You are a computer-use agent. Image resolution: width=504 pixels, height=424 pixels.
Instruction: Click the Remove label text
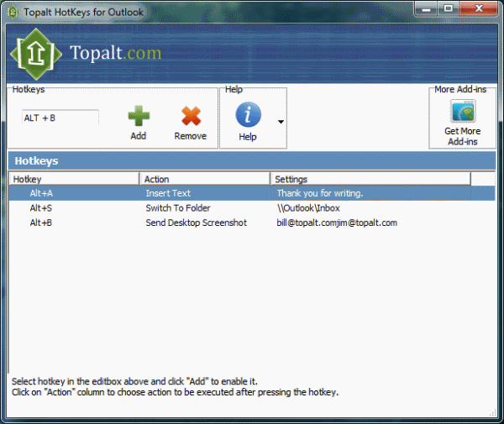pos(191,136)
